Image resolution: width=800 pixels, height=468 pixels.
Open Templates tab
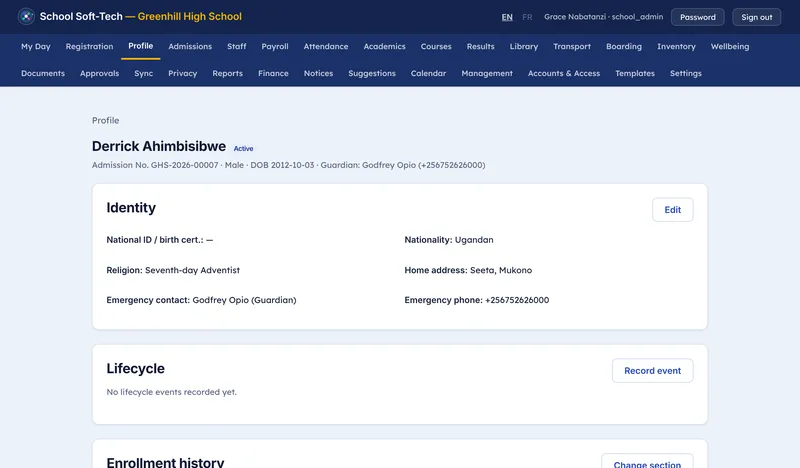click(635, 73)
